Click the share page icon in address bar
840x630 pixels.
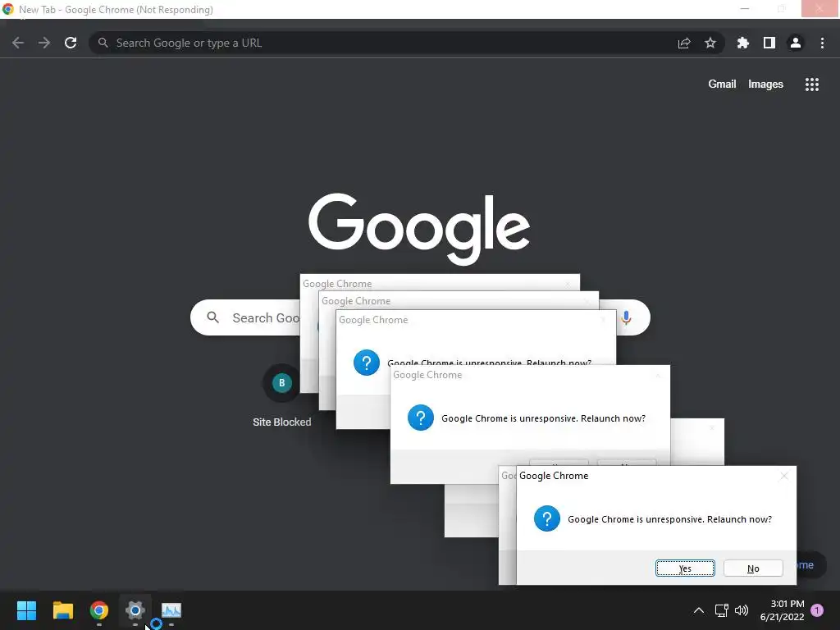pyautogui.click(x=684, y=43)
